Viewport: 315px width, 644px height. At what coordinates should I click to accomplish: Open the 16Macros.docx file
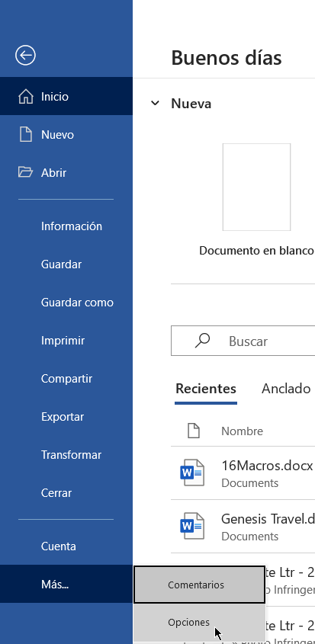point(267,466)
